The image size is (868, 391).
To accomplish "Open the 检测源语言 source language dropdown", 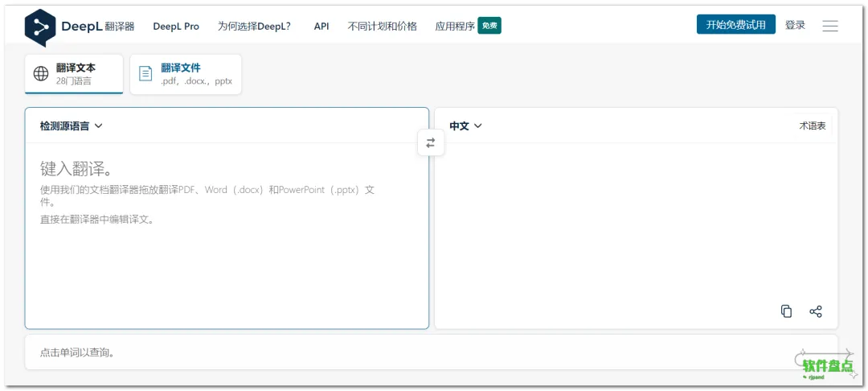I will click(71, 126).
